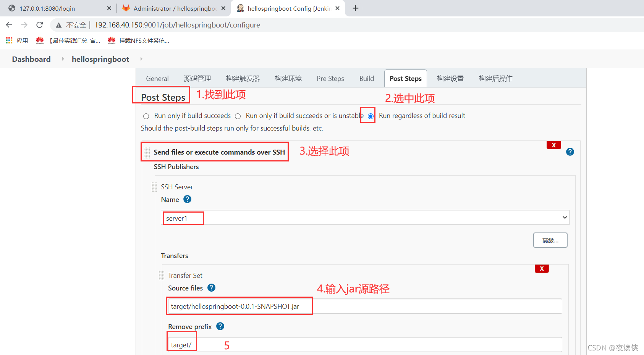Jump to the 构建触发器 tab
Image resolution: width=644 pixels, height=355 pixels.
point(243,78)
